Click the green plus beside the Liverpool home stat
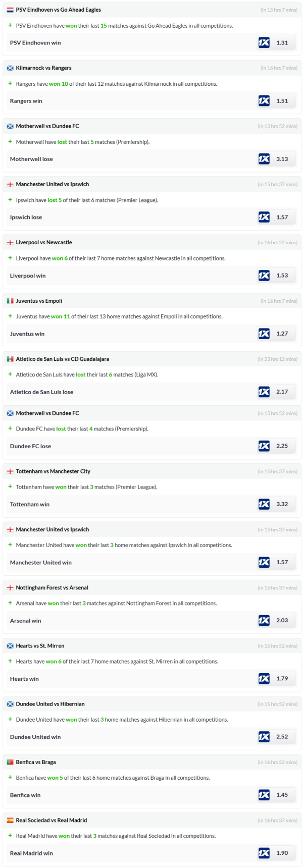 [x=10, y=258]
